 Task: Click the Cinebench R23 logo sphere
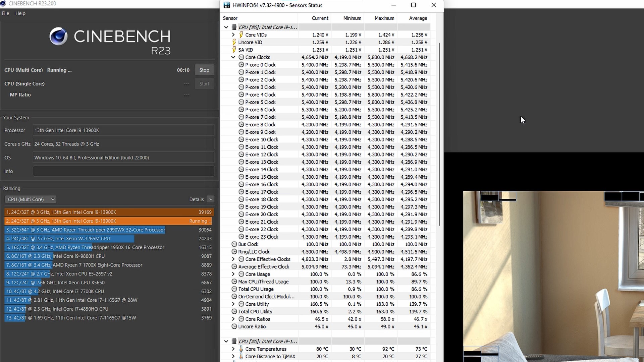pyautogui.click(x=59, y=36)
